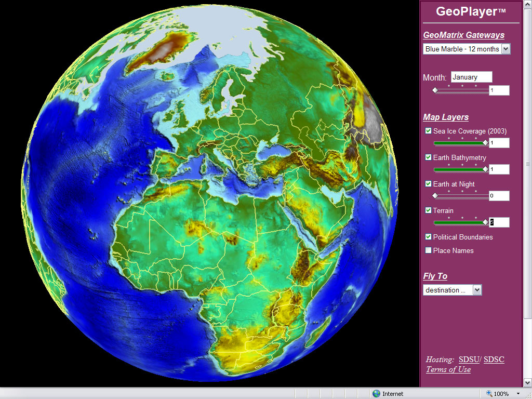Viewport: 532px width, 399px height.
Task: Open the browser zoom 100% dropdown arrow
Action: (x=518, y=394)
